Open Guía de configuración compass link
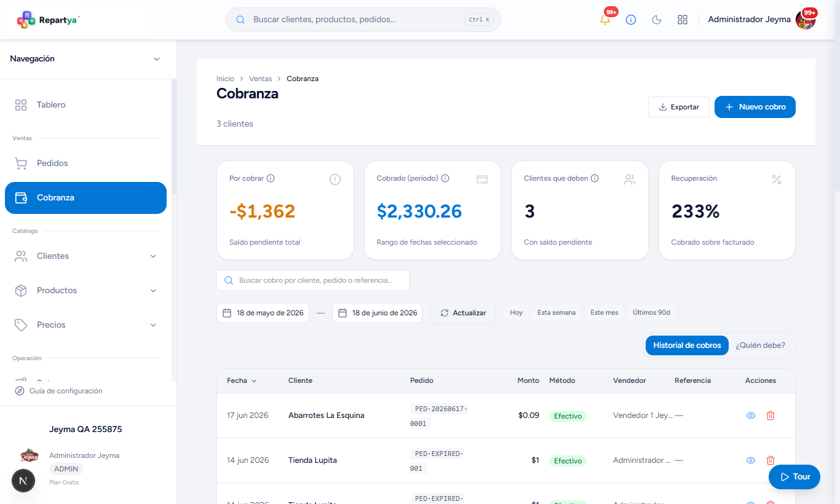This screenshot has width=840, height=504. click(x=59, y=391)
